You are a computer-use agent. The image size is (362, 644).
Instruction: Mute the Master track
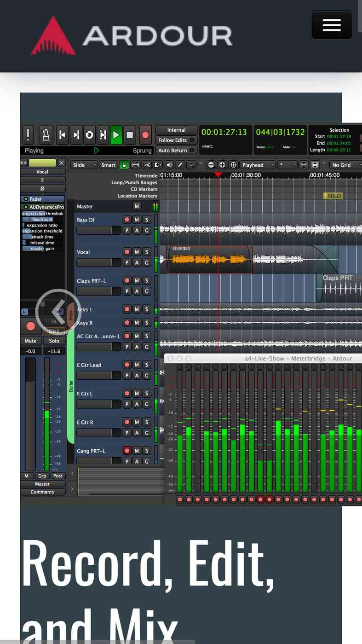click(x=137, y=206)
